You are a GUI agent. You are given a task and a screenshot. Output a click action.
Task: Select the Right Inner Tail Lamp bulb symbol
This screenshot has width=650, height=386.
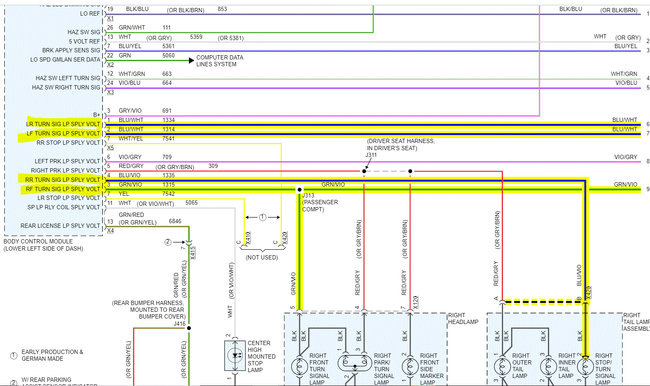548,366
